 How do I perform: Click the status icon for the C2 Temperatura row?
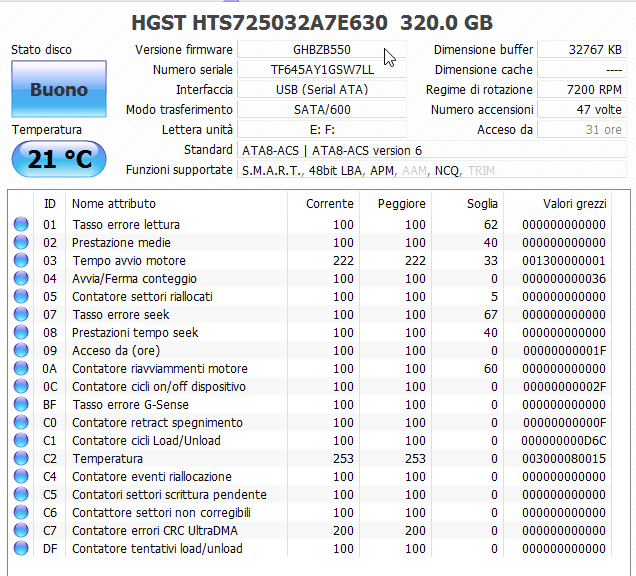(21, 458)
